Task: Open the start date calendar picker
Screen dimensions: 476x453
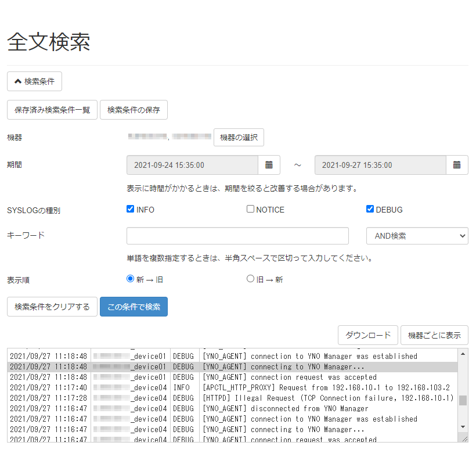Action: pos(268,165)
